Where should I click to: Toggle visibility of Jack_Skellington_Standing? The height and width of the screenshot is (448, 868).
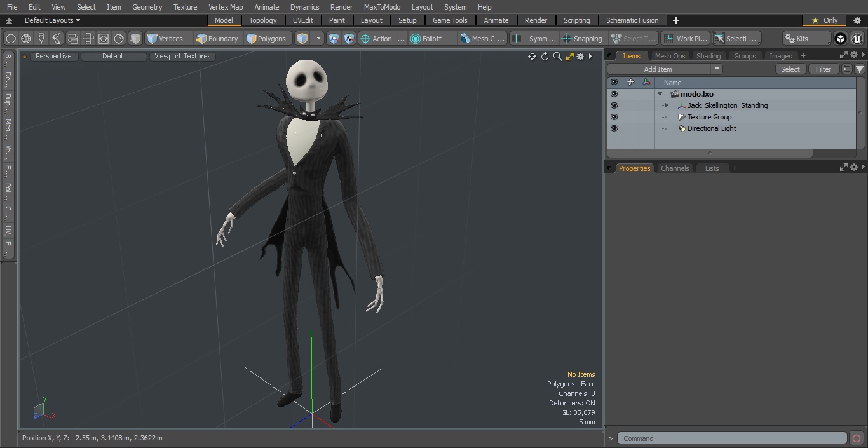pyautogui.click(x=614, y=105)
